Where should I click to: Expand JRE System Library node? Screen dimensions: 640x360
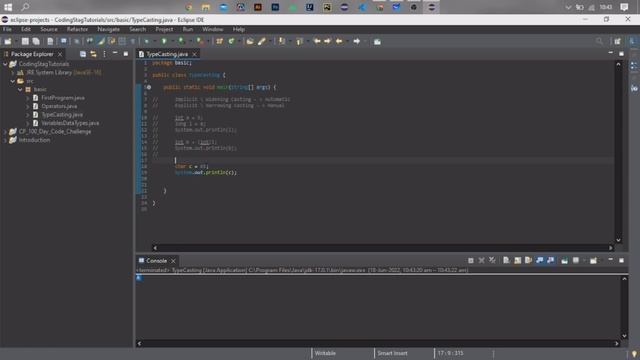pyautogui.click(x=13, y=73)
